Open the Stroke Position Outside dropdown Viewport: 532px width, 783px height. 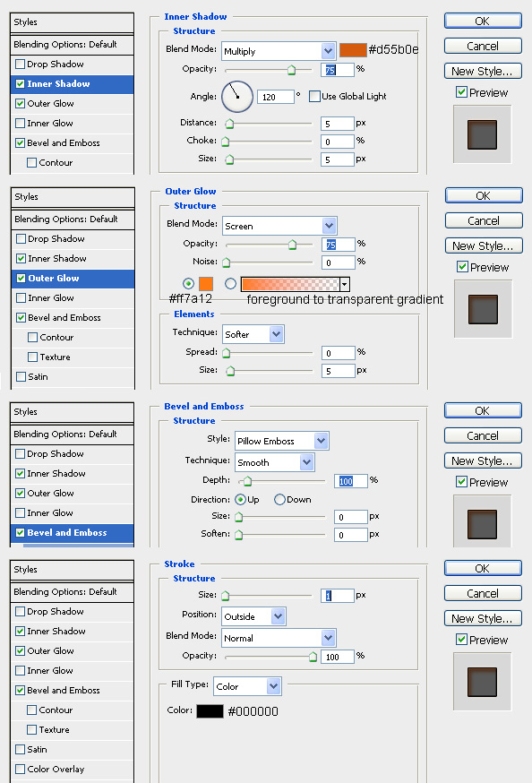tap(253, 616)
